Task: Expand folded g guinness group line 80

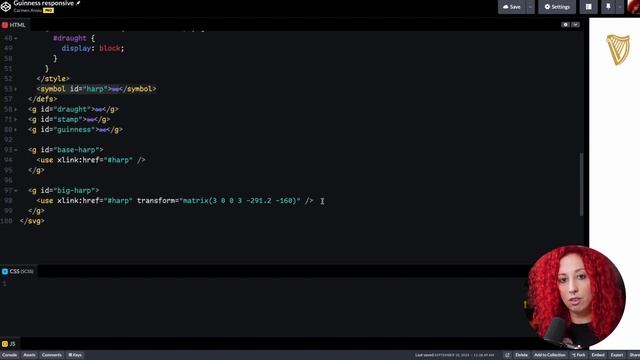Action: click(x=16, y=130)
